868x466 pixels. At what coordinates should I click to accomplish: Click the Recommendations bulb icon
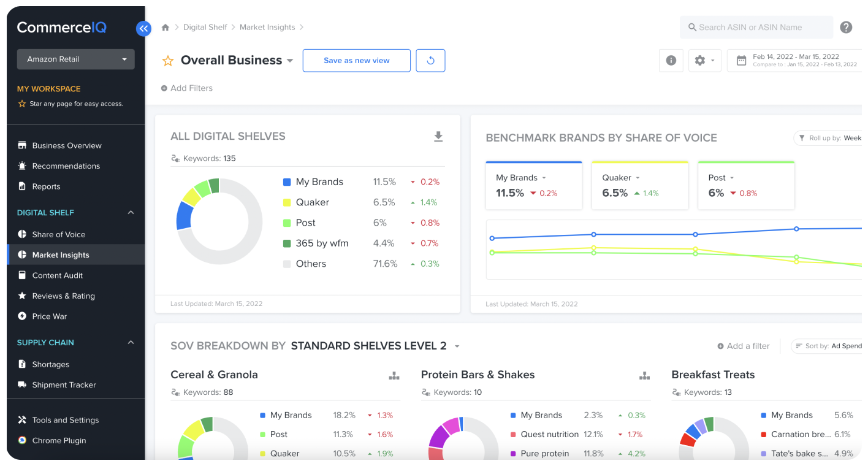point(22,166)
